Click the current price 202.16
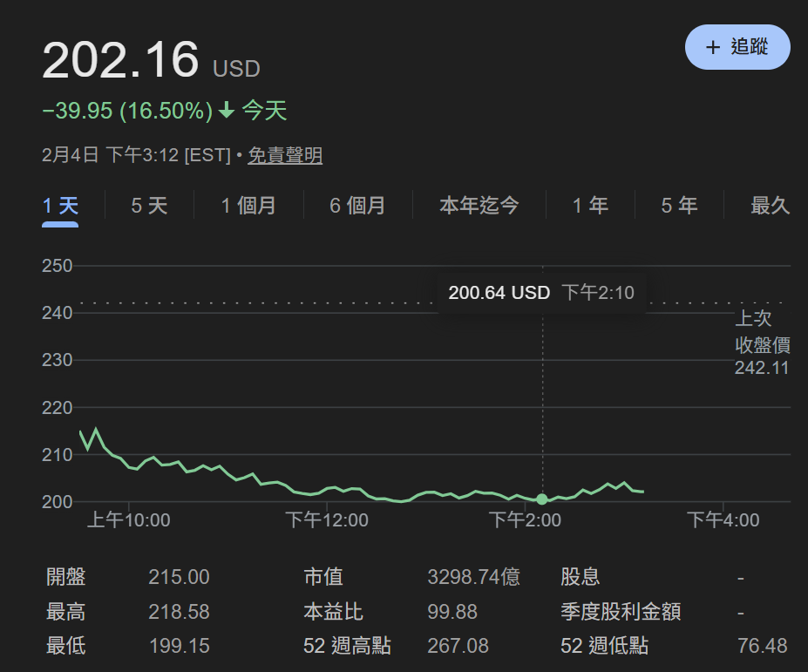This screenshot has width=808, height=672. (120, 60)
